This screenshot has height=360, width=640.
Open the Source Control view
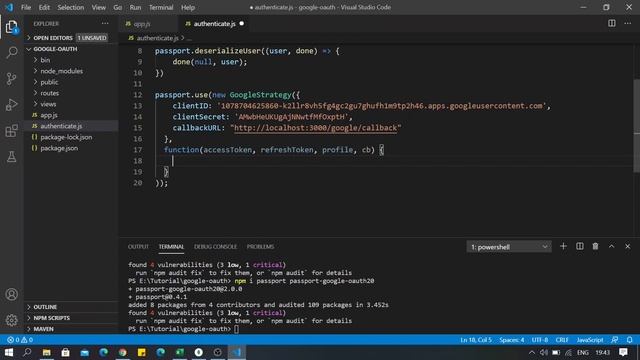point(11,78)
